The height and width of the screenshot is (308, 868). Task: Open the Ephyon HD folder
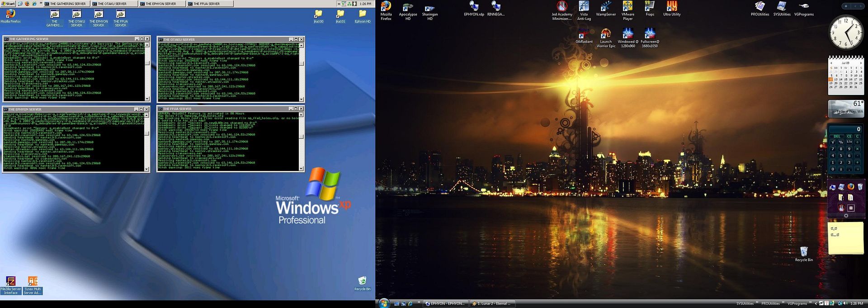click(362, 16)
